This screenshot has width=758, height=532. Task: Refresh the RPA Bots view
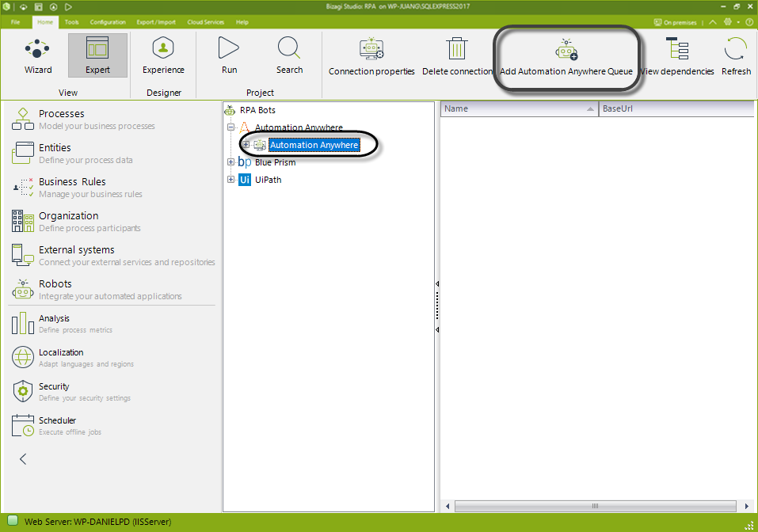pyautogui.click(x=736, y=56)
